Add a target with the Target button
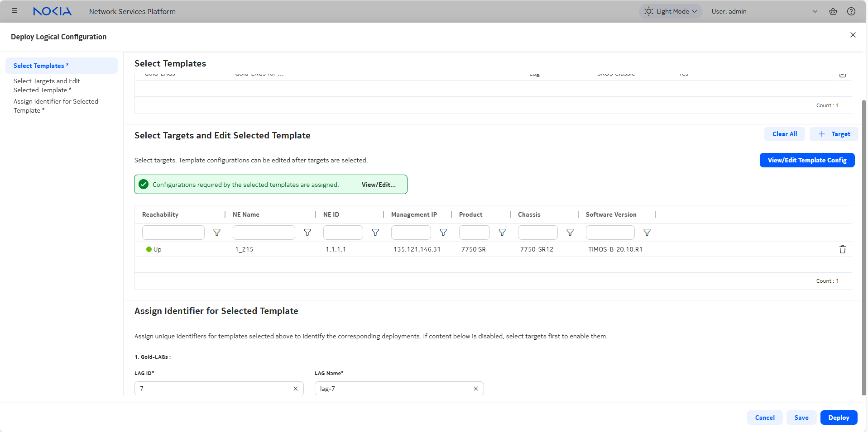Screen dimensions: 868x432 pos(834,134)
